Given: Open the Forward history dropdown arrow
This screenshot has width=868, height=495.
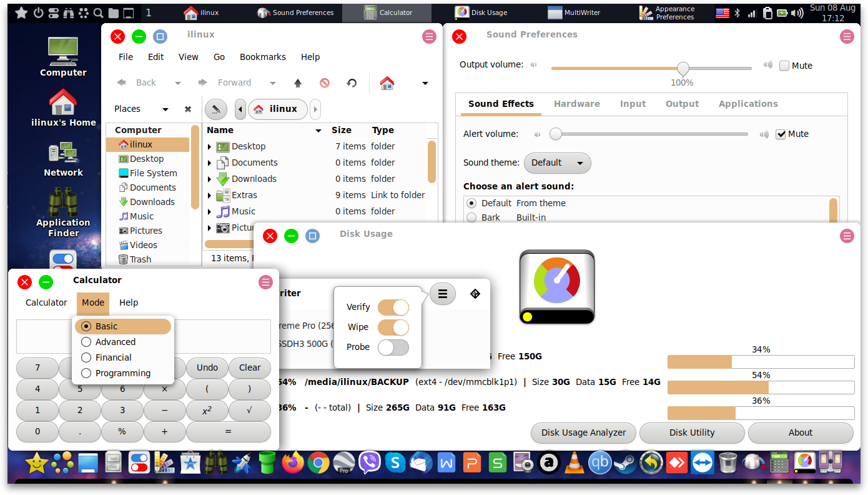Looking at the screenshot, I should [273, 82].
